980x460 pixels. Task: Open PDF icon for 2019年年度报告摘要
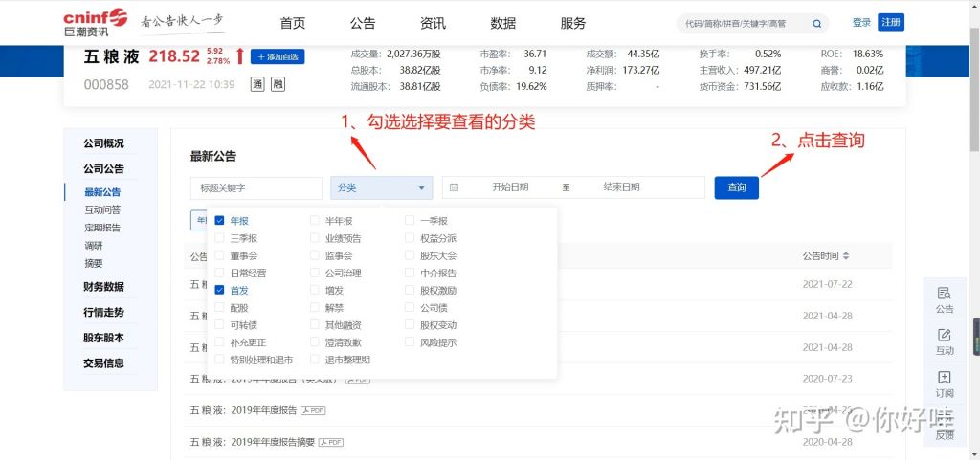click(x=331, y=442)
